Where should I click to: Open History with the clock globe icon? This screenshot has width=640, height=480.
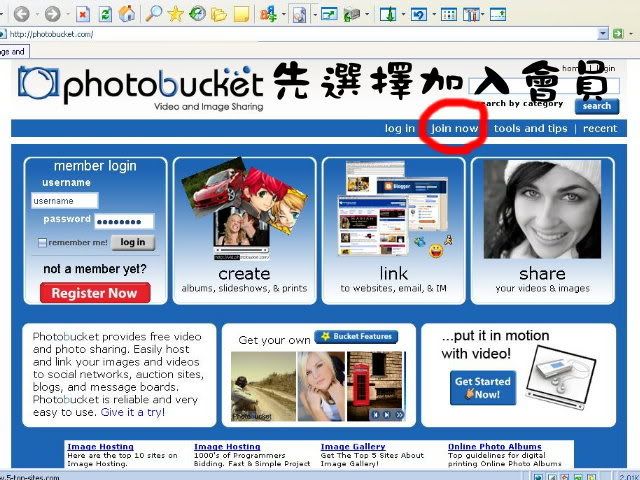tap(197, 14)
